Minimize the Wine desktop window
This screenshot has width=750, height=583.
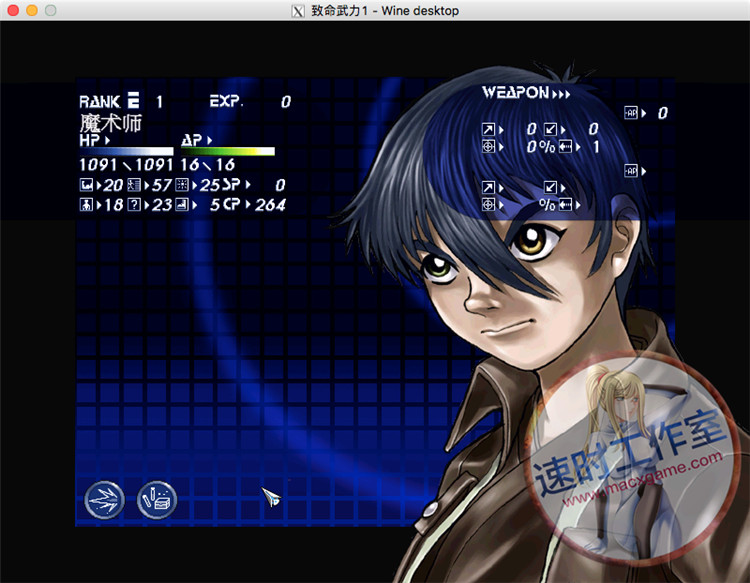pyautogui.click(x=32, y=11)
